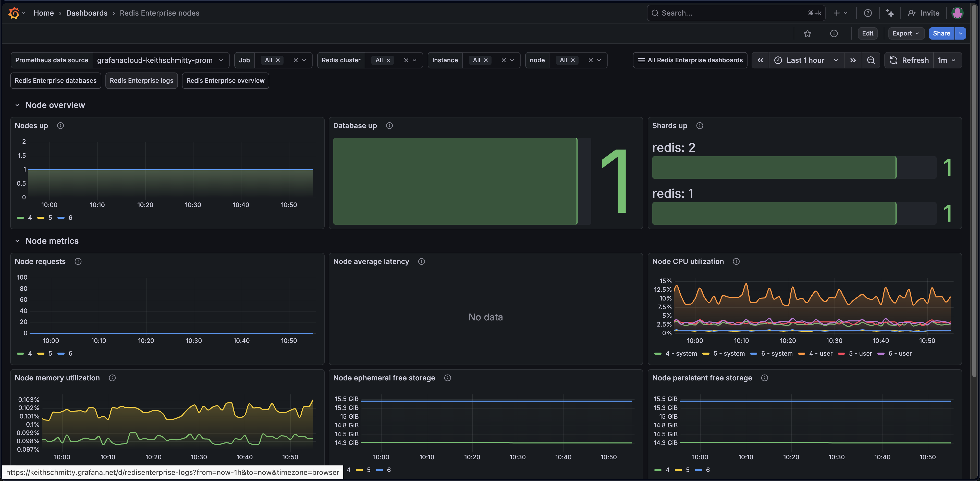
Task: Show info for Node memory utilization panel
Action: point(112,378)
